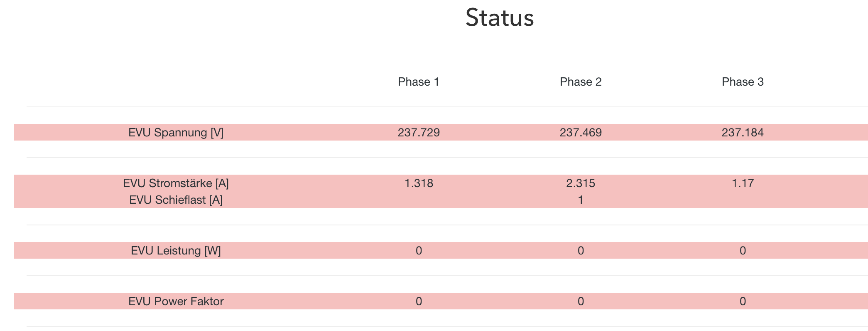Click current value 2.315
Viewport: 868px width, 331px height.
[x=581, y=183]
